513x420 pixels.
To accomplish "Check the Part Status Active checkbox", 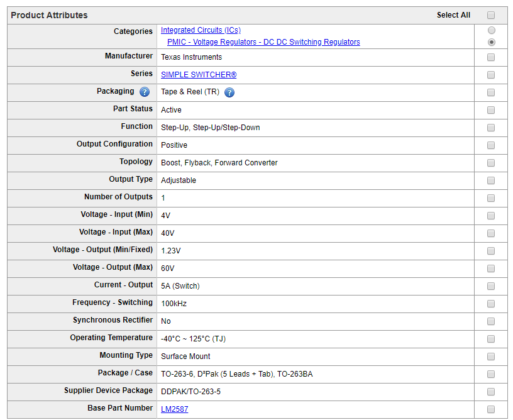I will [x=491, y=110].
